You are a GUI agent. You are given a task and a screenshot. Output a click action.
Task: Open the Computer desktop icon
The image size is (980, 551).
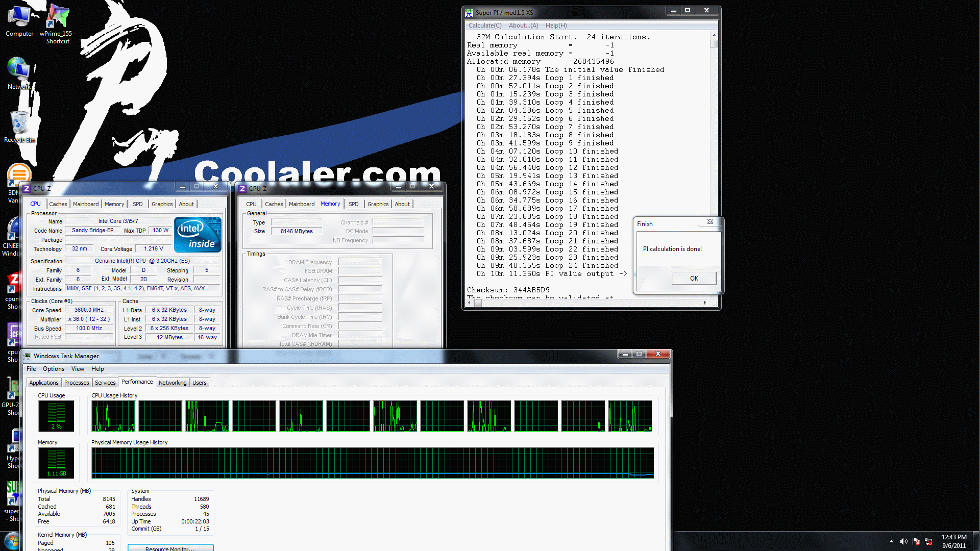[19, 21]
